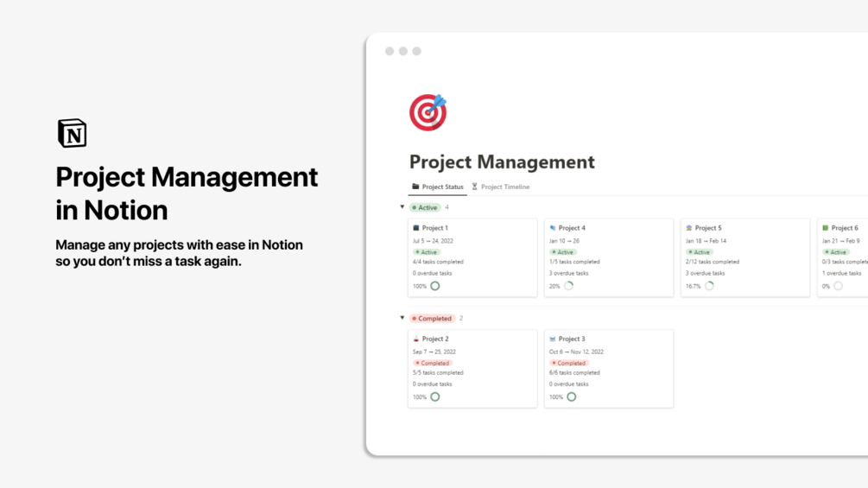This screenshot has width=868, height=488.
Task: Click the Project 5 page icon
Action: point(688,228)
